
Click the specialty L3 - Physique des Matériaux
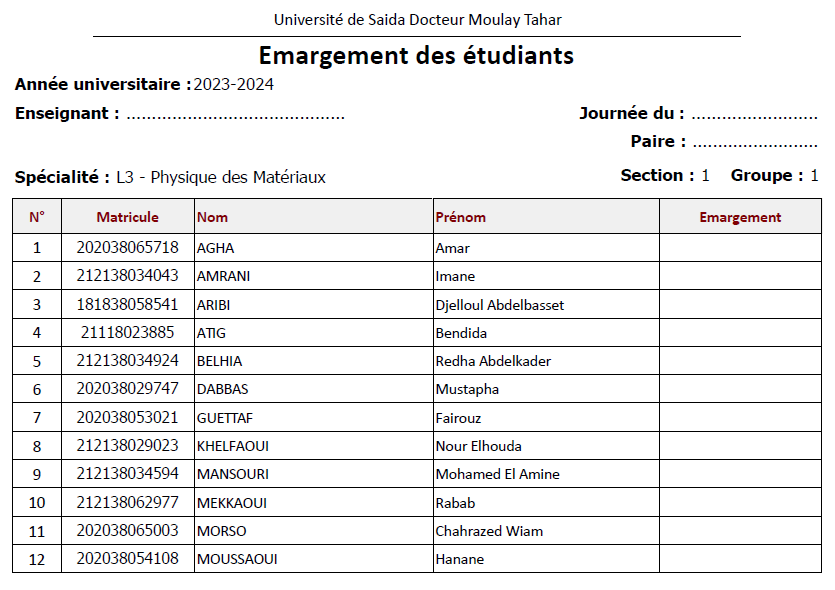point(221,178)
